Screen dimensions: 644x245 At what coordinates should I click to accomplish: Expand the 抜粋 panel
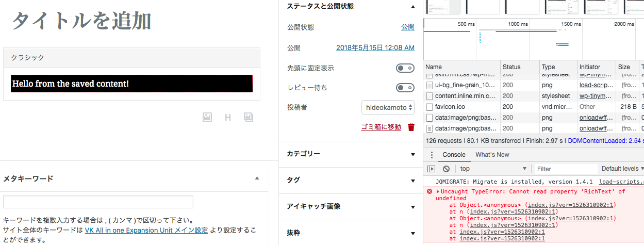pyautogui.click(x=412, y=233)
